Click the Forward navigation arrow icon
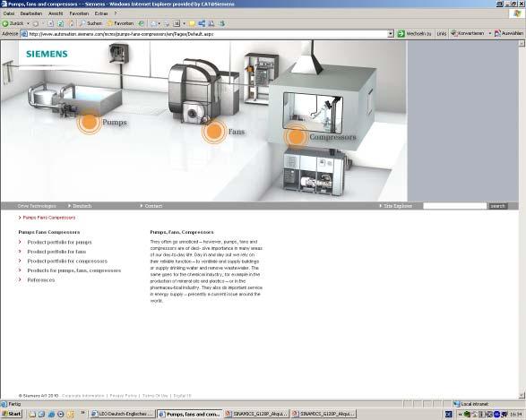The height and width of the screenshot is (420, 526). point(36,23)
